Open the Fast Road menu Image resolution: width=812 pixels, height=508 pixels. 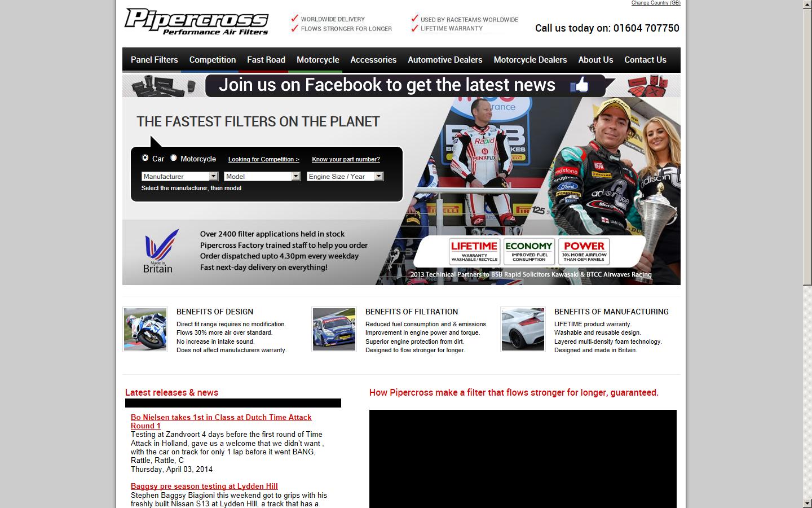[x=266, y=59]
